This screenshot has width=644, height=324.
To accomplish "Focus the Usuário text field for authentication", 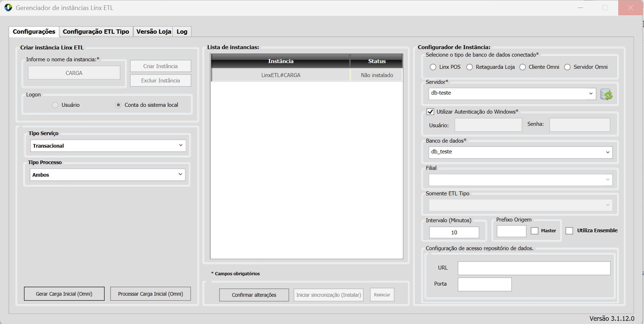I will pyautogui.click(x=488, y=125).
